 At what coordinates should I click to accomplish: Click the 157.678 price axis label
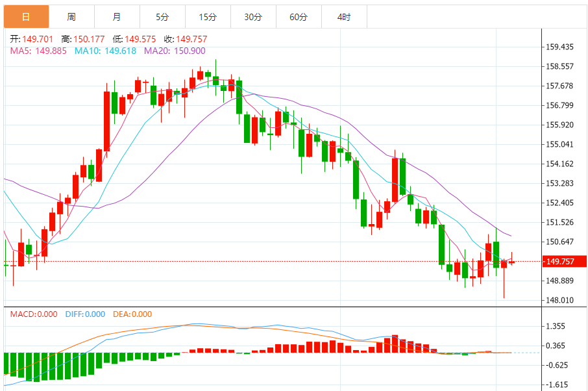coord(559,86)
